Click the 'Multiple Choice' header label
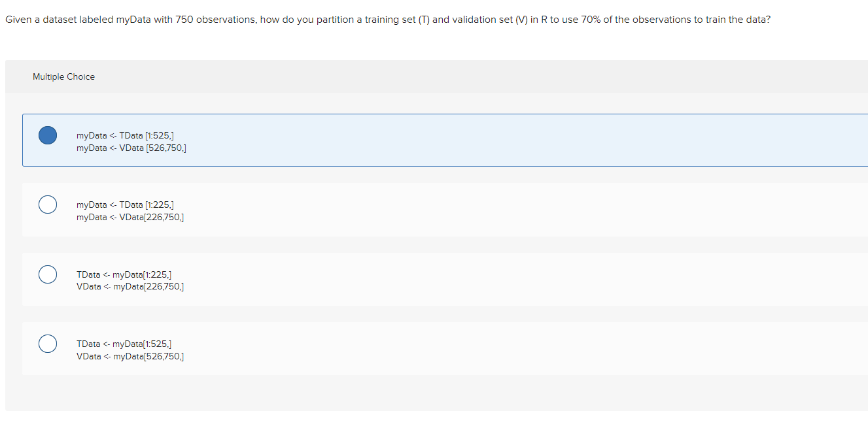The height and width of the screenshot is (426, 868). [63, 76]
